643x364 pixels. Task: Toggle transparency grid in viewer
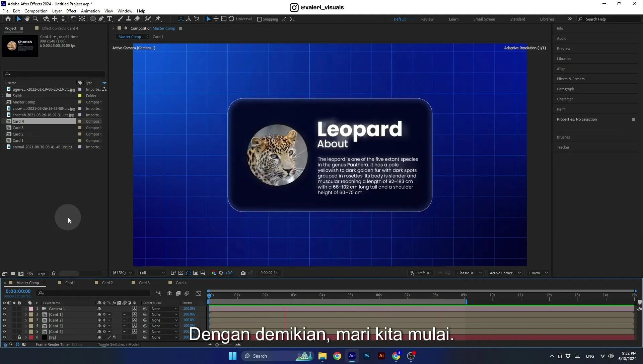point(181,273)
